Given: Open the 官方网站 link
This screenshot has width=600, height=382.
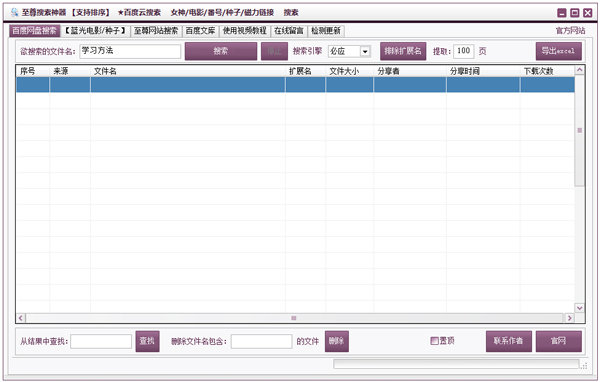Looking at the screenshot, I should (570, 31).
